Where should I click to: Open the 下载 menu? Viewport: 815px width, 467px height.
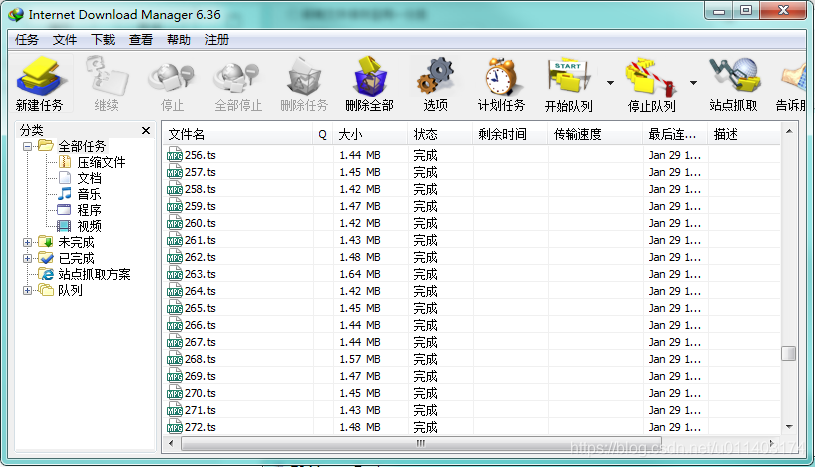pyautogui.click(x=103, y=40)
